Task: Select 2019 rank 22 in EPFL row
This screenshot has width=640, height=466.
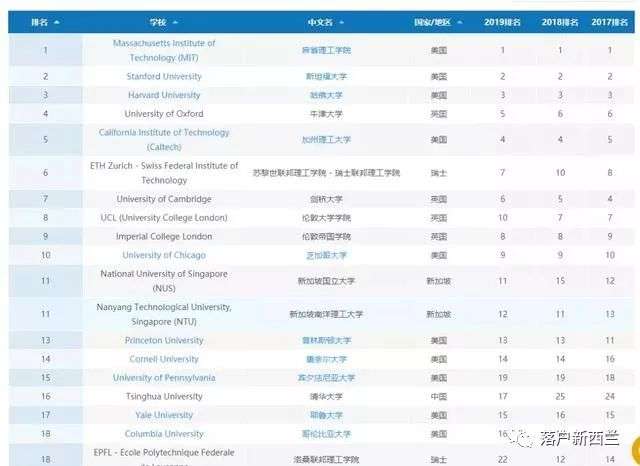Action: [502, 459]
